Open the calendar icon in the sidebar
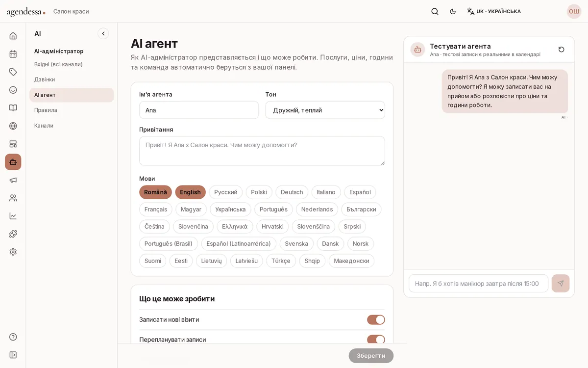Image resolution: width=588 pixels, height=368 pixels. [x=13, y=54]
